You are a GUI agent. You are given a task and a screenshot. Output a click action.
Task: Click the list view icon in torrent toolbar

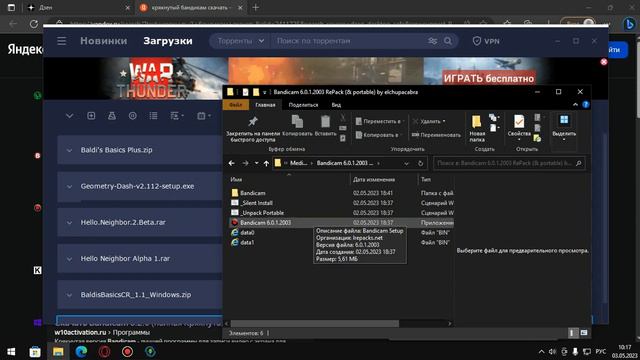(153, 116)
